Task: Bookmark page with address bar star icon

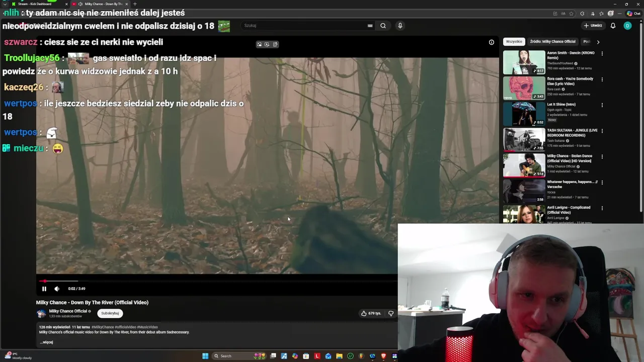Action: coord(571,14)
